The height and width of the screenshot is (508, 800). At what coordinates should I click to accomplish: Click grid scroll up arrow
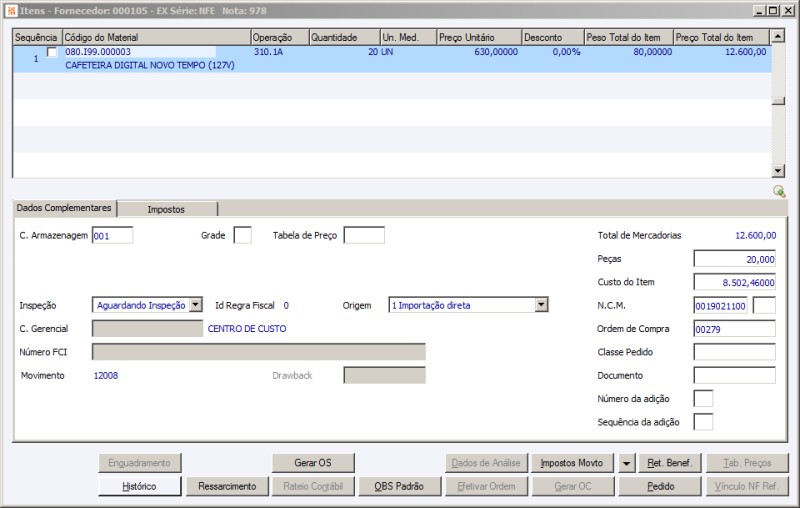click(x=778, y=36)
